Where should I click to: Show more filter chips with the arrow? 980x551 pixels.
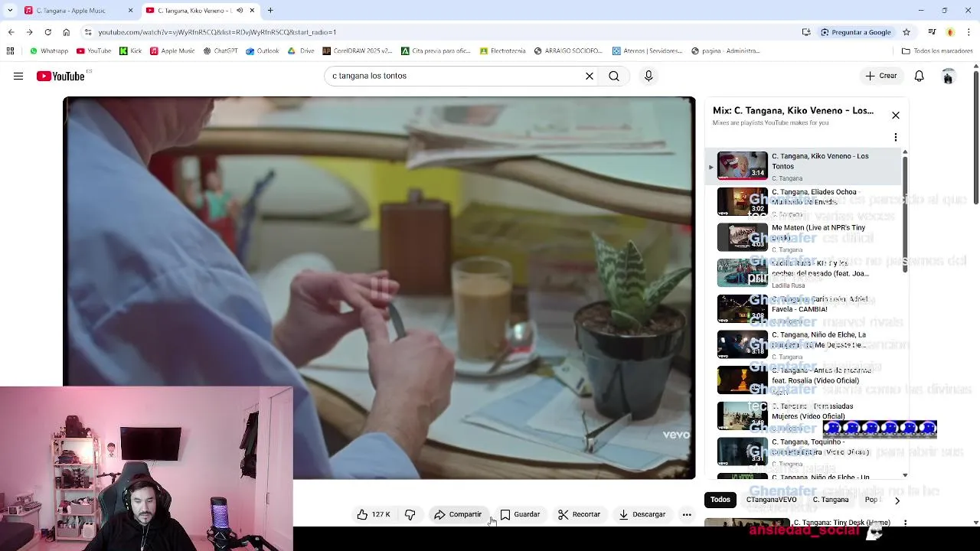tap(897, 500)
